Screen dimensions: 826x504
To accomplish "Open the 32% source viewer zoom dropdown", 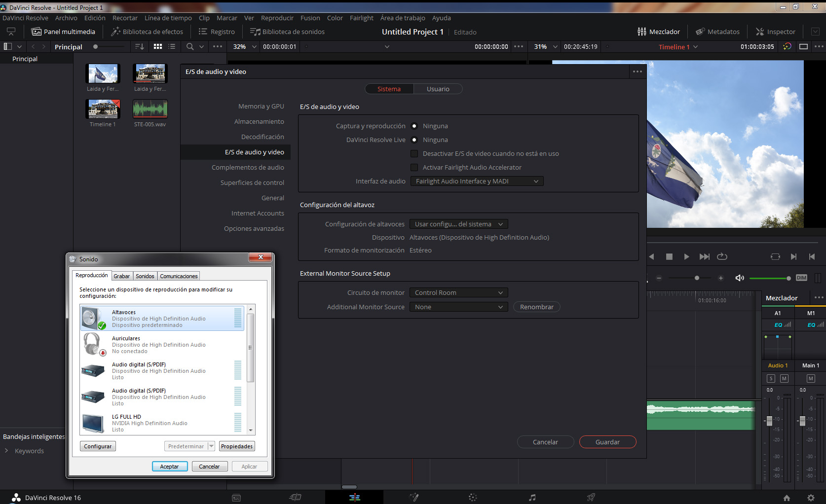I will coord(244,47).
